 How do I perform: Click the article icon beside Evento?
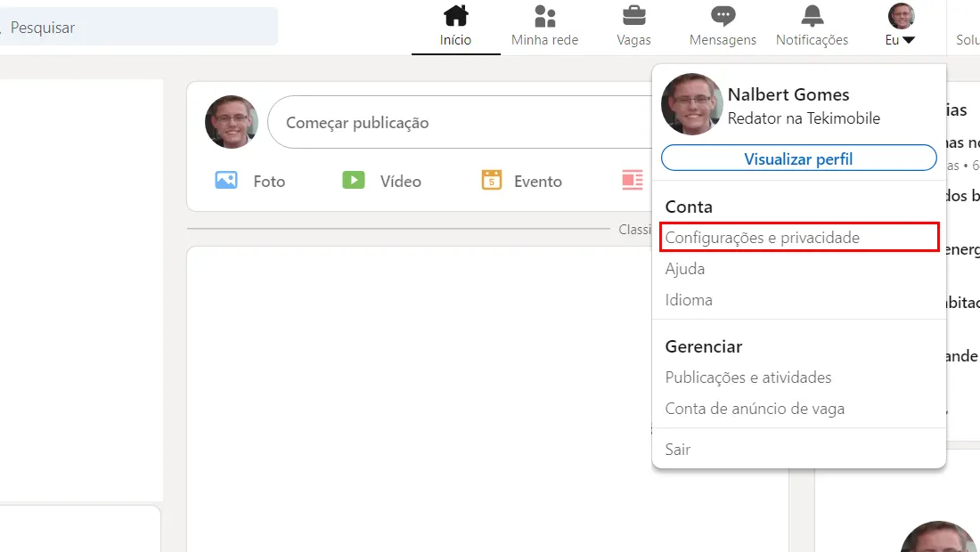click(633, 181)
